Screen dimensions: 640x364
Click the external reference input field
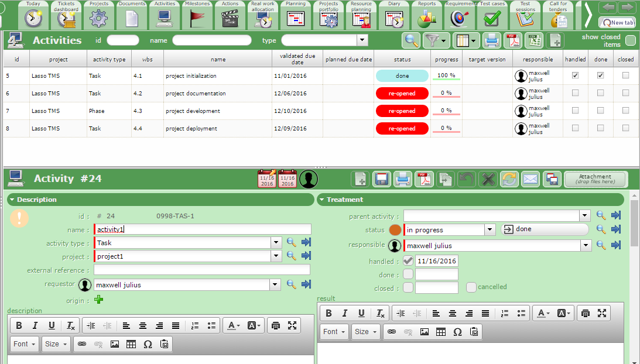202,270
